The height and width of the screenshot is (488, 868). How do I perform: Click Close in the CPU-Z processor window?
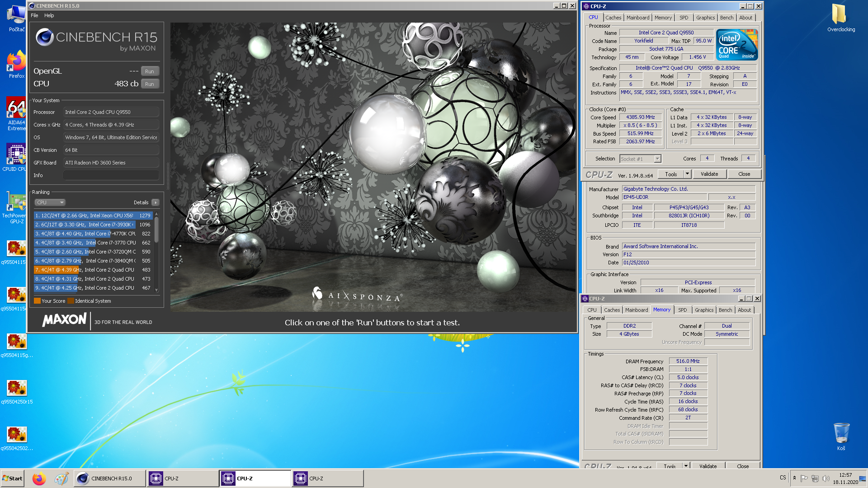coord(744,174)
